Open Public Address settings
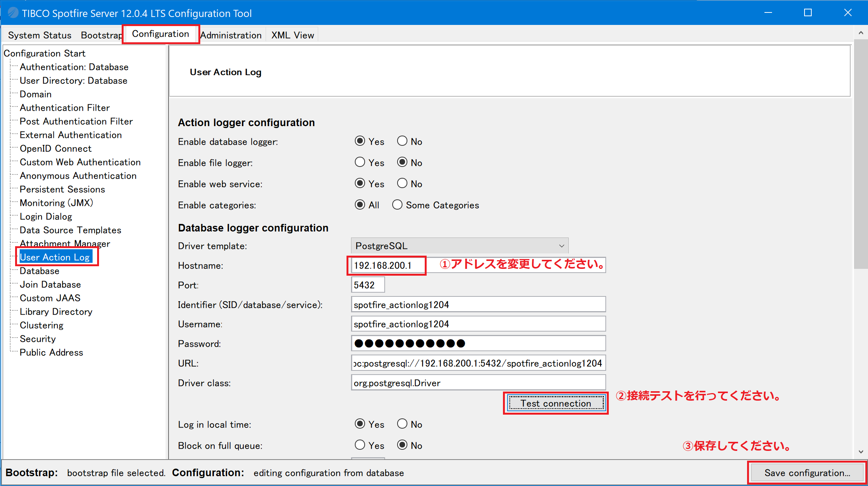This screenshot has width=868, height=486. (51, 352)
